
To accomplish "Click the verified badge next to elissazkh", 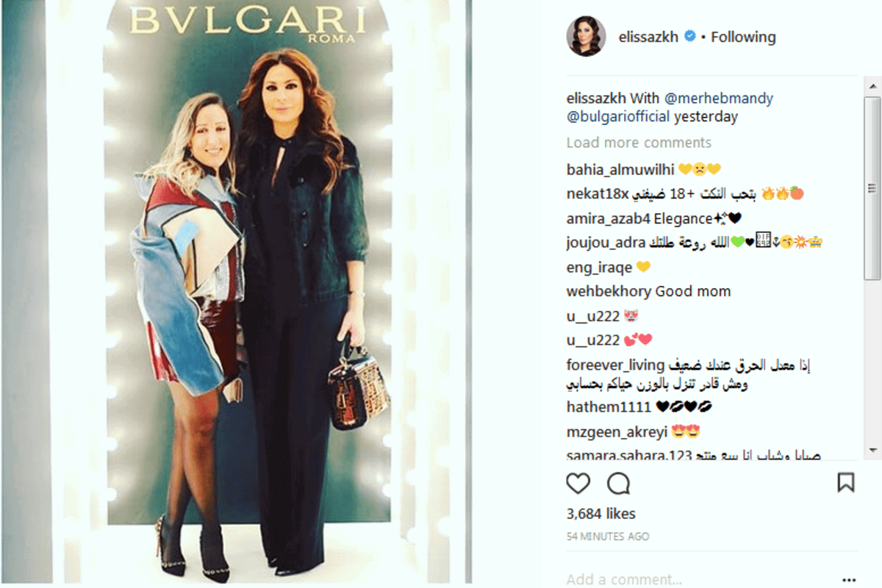I will 689,36.
